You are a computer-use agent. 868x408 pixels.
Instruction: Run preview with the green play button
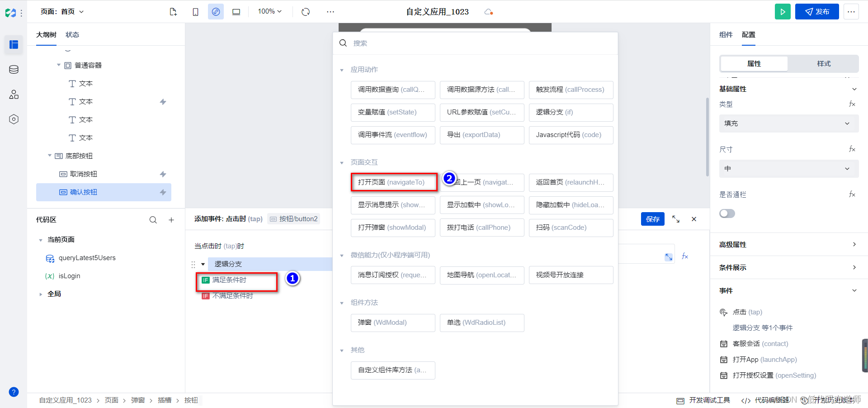(783, 12)
